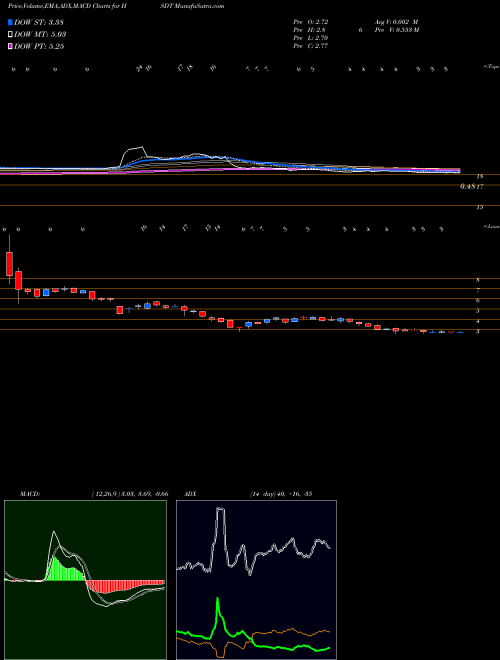The height and width of the screenshot is (660, 500).
Task: Select the 'DOW PT: 5.25' legend label
Action: [x=39, y=46]
